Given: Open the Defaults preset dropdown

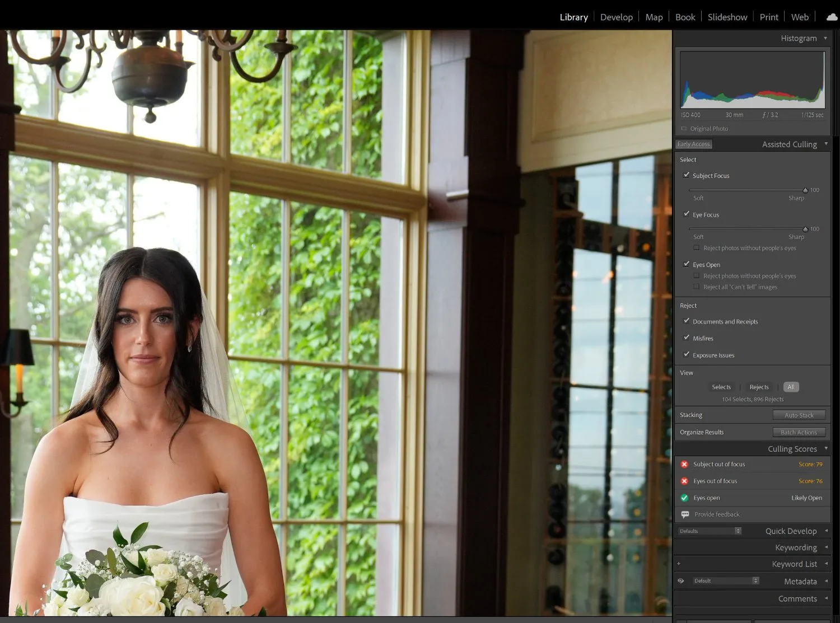Looking at the screenshot, I should (x=708, y=531).
